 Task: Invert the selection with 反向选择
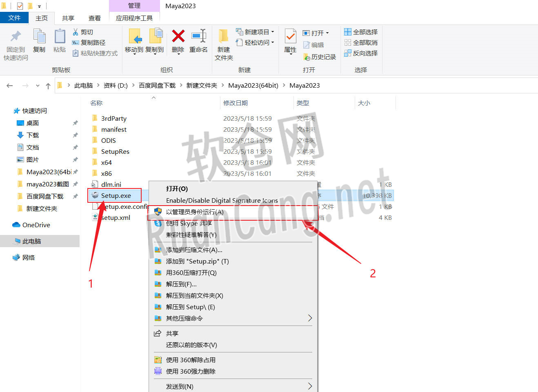click(x=361, y=53)
